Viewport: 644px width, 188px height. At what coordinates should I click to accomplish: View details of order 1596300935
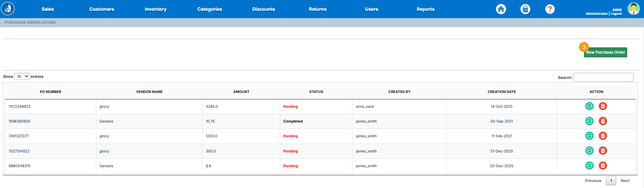[x=589, y=121]
